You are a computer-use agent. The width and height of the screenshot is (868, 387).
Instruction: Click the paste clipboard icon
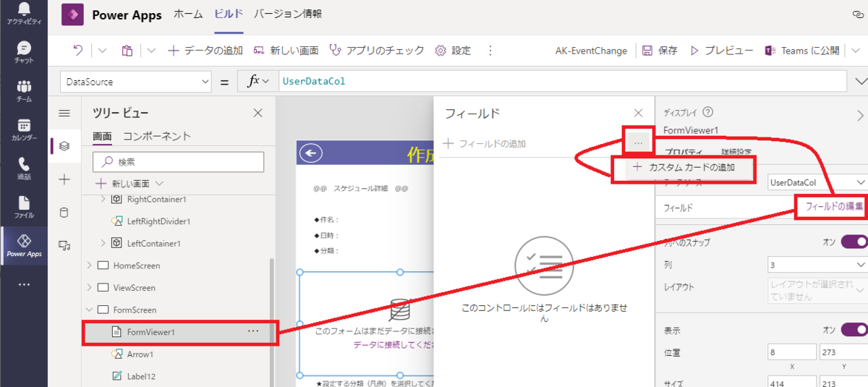point(127,51)
